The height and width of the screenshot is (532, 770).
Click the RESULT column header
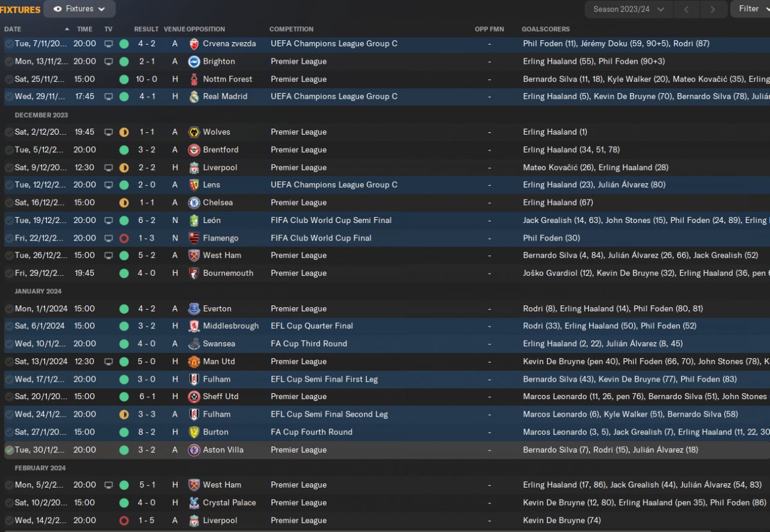146,29
